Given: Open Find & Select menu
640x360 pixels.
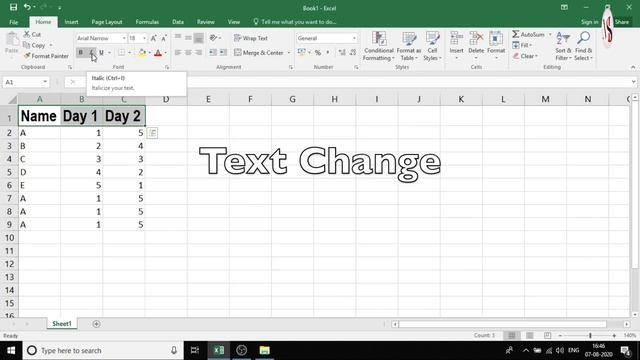Looking at the screenshot, I should pyautogui.click(x=583, y=46).
